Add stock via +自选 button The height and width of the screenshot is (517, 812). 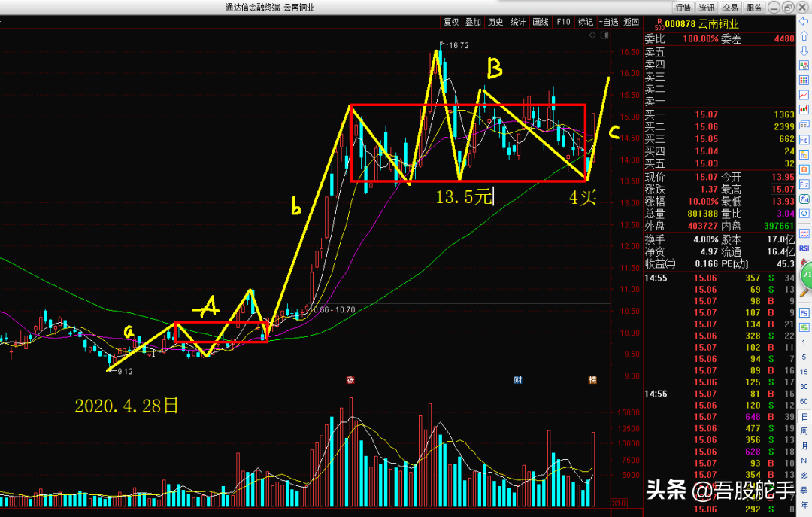coord(609,23)
